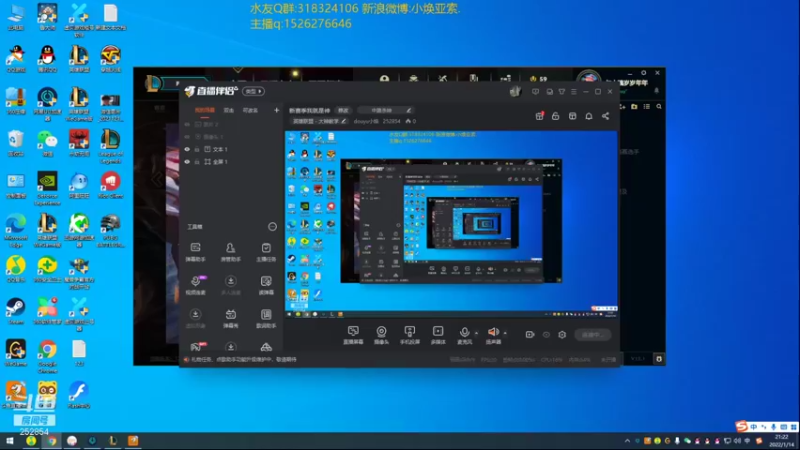Open the pill dropdown beside 直播伴侣 logo
800x450 pixels.
coord(253,91)
